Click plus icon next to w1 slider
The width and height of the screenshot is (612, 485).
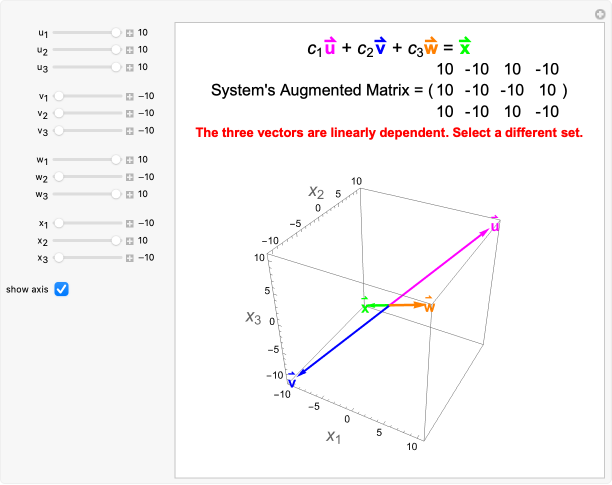[x=130, y=160]
